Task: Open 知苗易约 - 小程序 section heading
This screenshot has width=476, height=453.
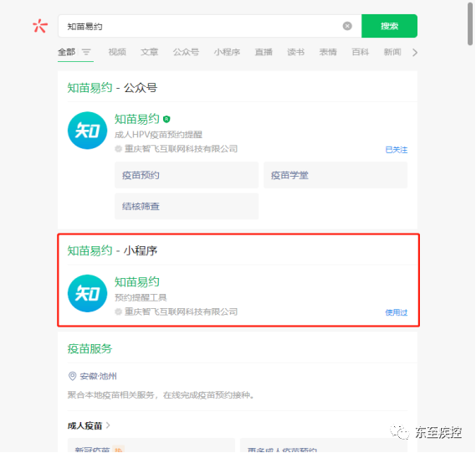Action: click(x=112, y=251)
